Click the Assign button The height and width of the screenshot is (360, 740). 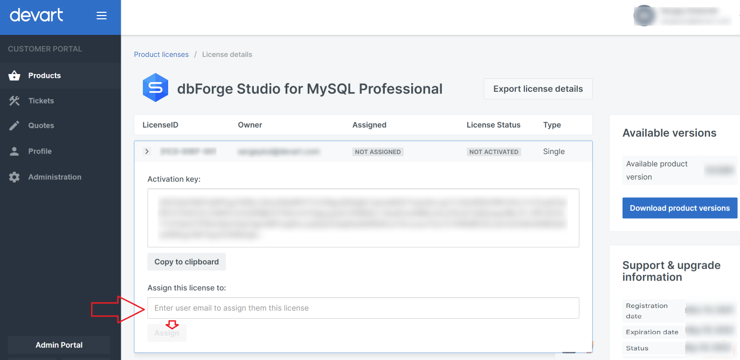tap(167, 333)
